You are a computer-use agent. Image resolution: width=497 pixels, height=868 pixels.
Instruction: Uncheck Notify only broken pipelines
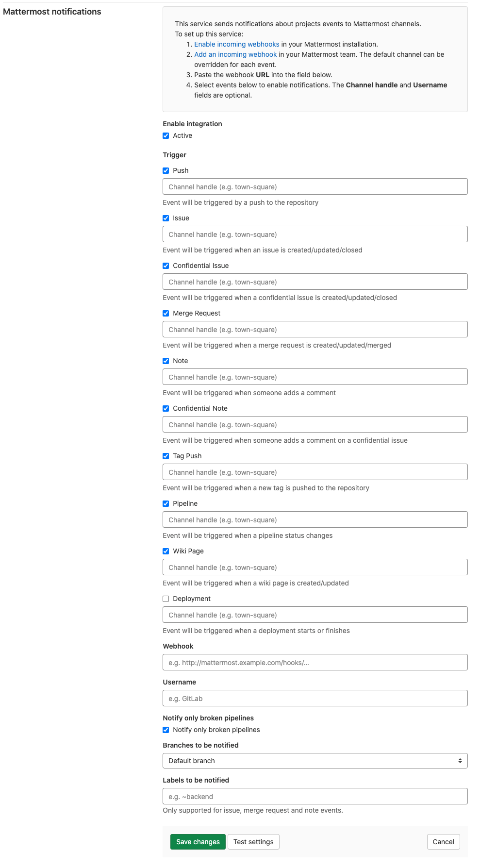pos(166,730)
